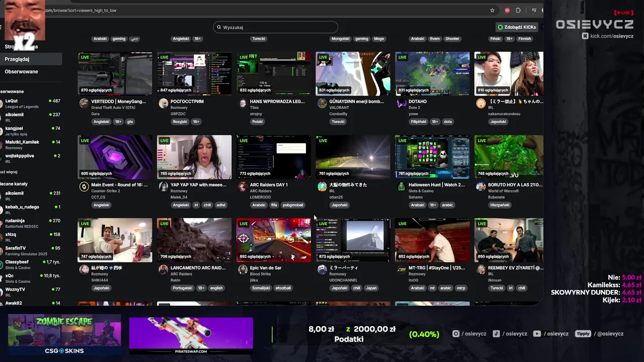Open ottan25 channel avatar
This screenshot has height=362, width=644.
(x=322, y=187)
